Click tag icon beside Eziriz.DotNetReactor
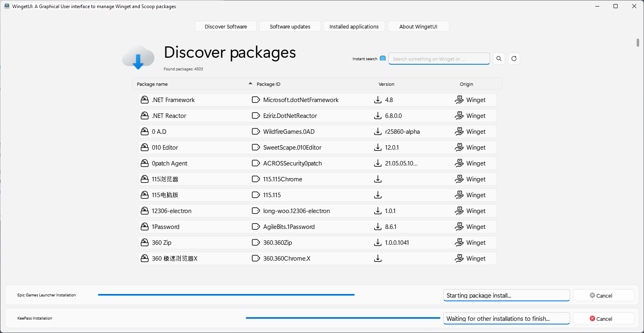Viewport: 644px width, 333px height. click(256, 115)
